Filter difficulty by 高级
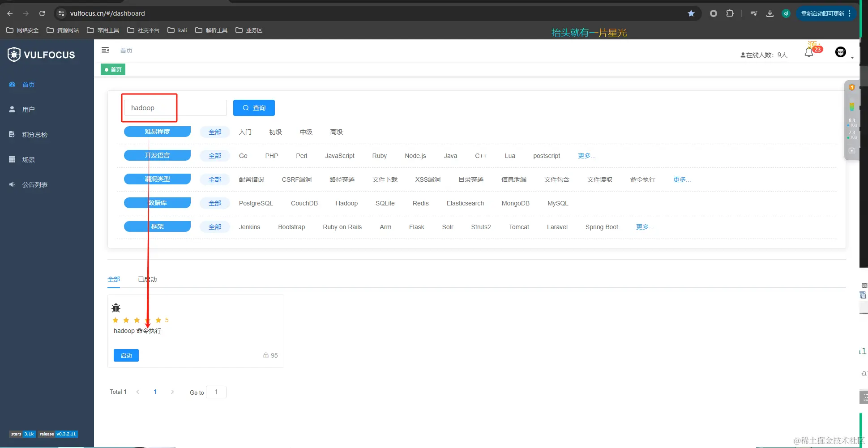The width and height of the screenshot is (868, 448). pos(337,132)
